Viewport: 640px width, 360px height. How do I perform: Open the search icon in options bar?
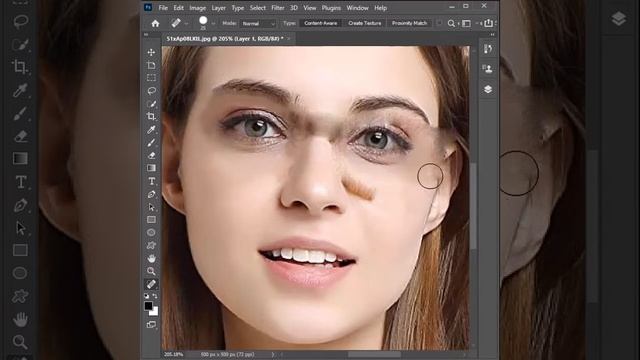(x=451, y=24)
